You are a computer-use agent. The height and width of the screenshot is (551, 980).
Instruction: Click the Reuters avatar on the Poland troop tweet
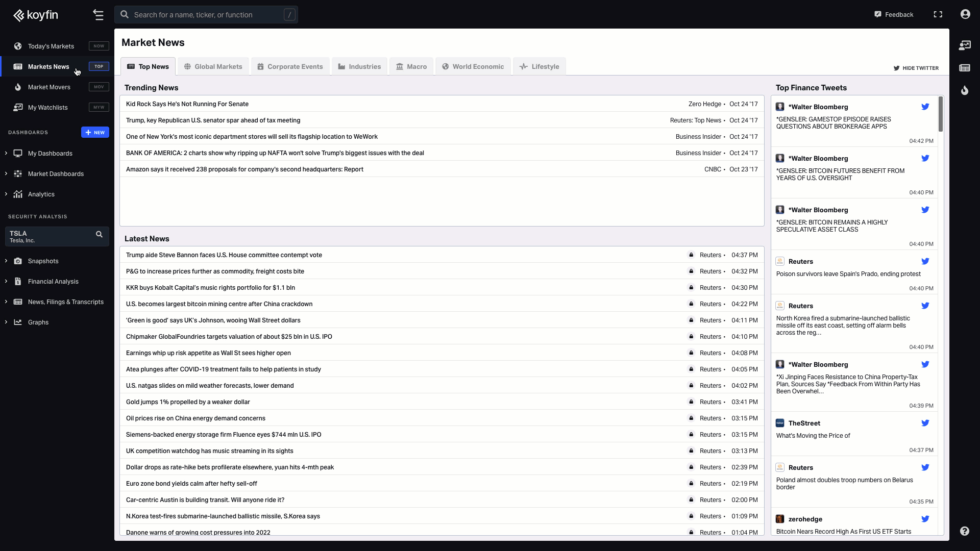[x=780, y=467]
